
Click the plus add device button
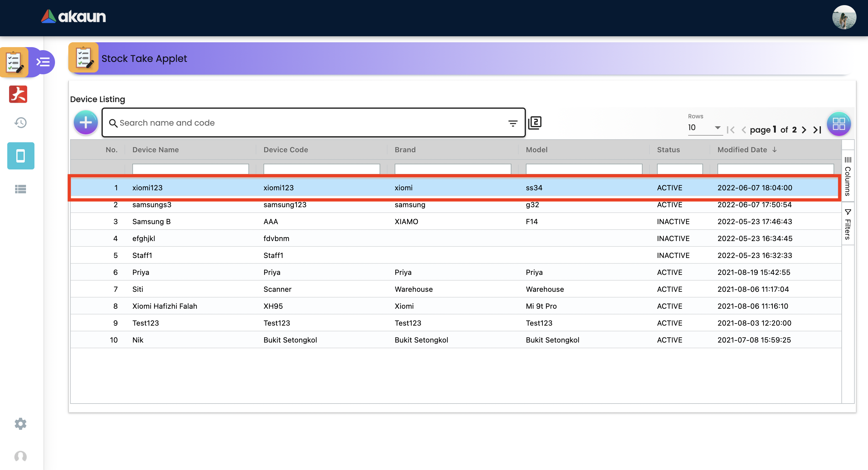(x=86, y=123)
